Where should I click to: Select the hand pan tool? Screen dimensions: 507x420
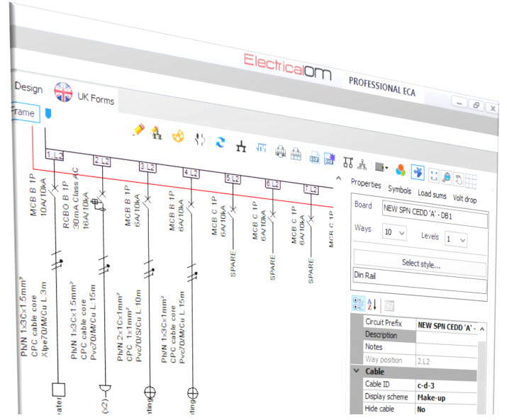(459, 179)
